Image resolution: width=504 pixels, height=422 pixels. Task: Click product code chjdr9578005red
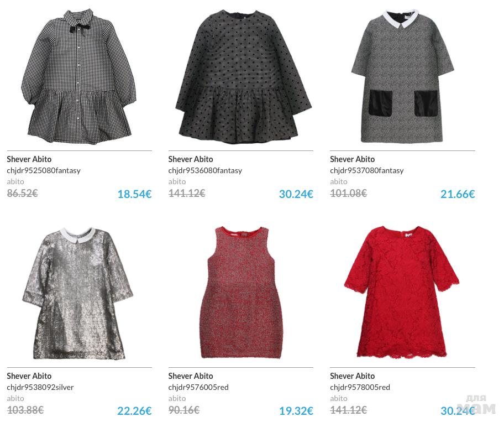(x=360, y=387)
